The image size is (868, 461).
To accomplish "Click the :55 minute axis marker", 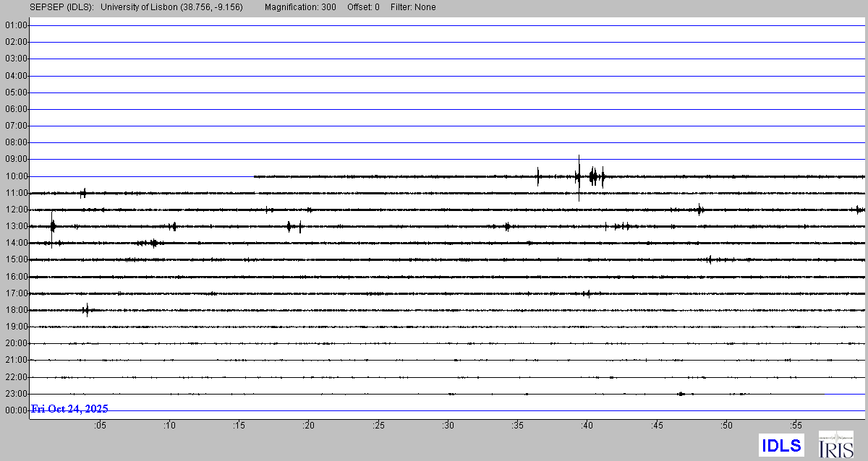I will pos(796,426).
